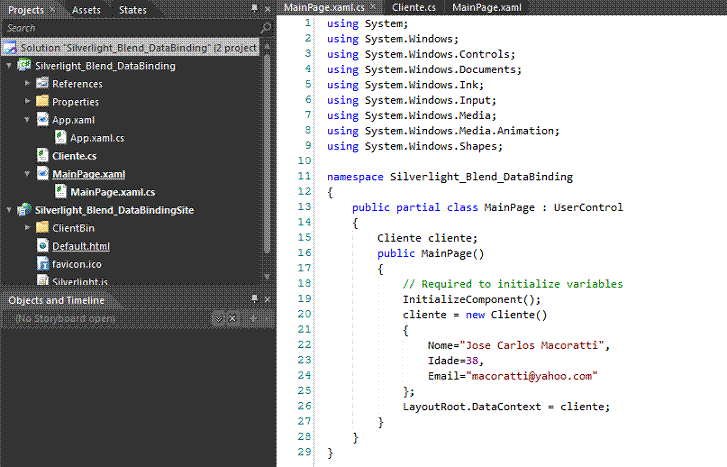The image size is (727, 467).
Task: Expand the Properties node
Action: 27,101
